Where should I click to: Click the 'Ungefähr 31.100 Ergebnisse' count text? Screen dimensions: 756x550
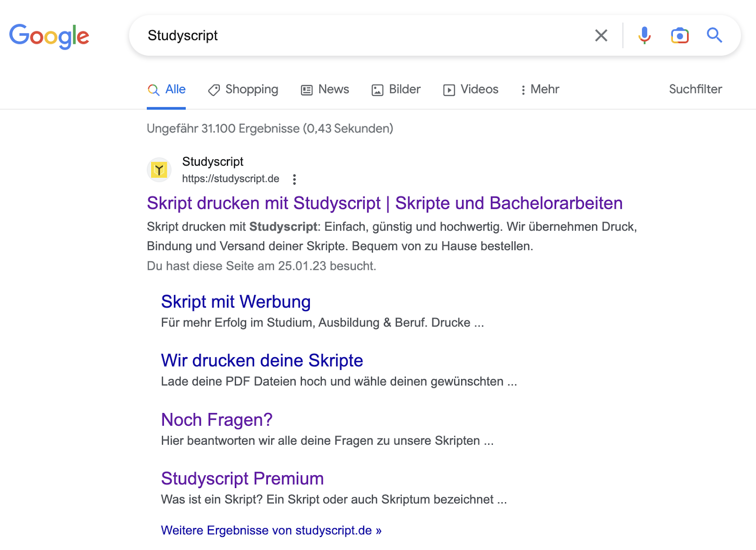pyautogui.click(x=270, y=129)
